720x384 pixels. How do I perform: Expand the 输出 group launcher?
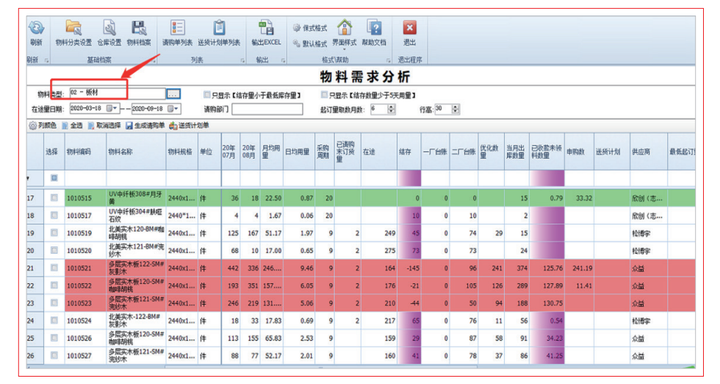point(283,60)
